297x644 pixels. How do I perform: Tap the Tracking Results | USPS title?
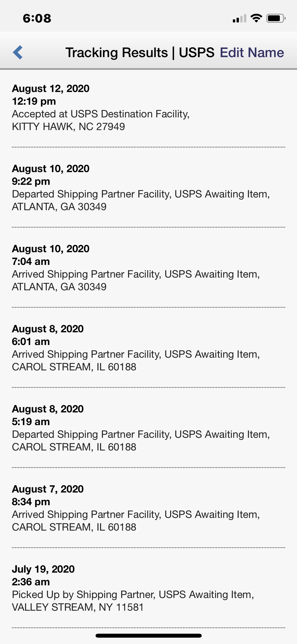(140, 52)
